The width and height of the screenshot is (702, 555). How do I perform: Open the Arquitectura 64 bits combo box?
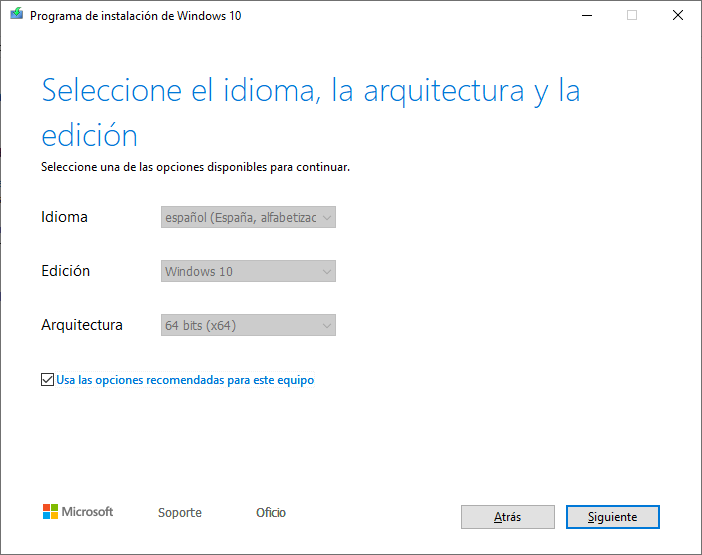(x=248, y=325)
